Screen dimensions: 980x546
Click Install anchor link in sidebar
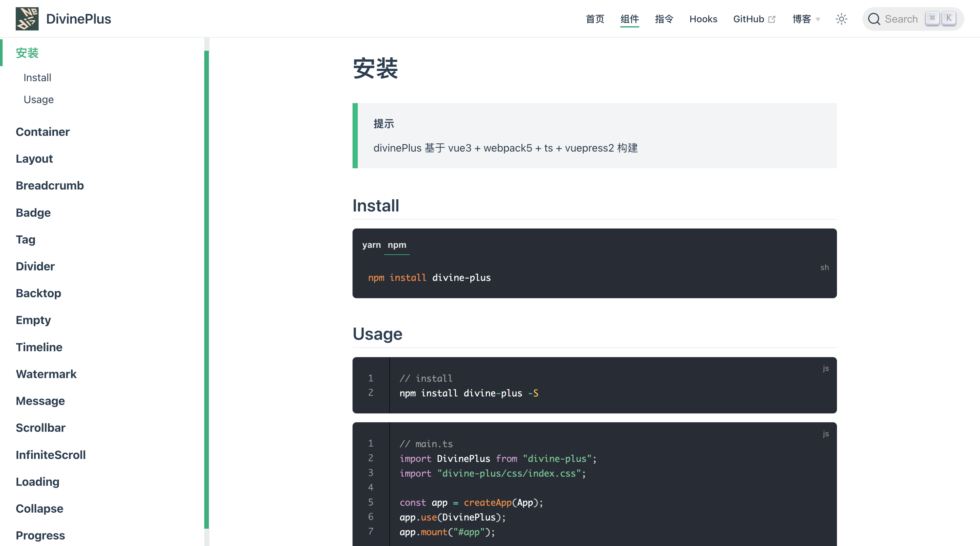coord(38,77)
